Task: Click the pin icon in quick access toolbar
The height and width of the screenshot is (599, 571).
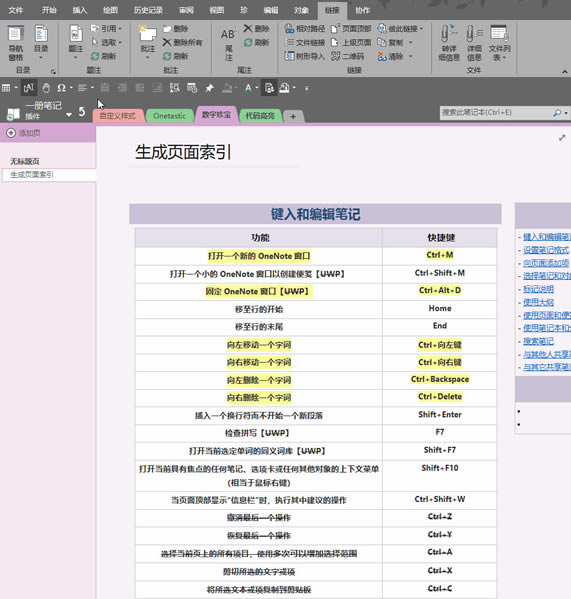Action: click(209, 88)
